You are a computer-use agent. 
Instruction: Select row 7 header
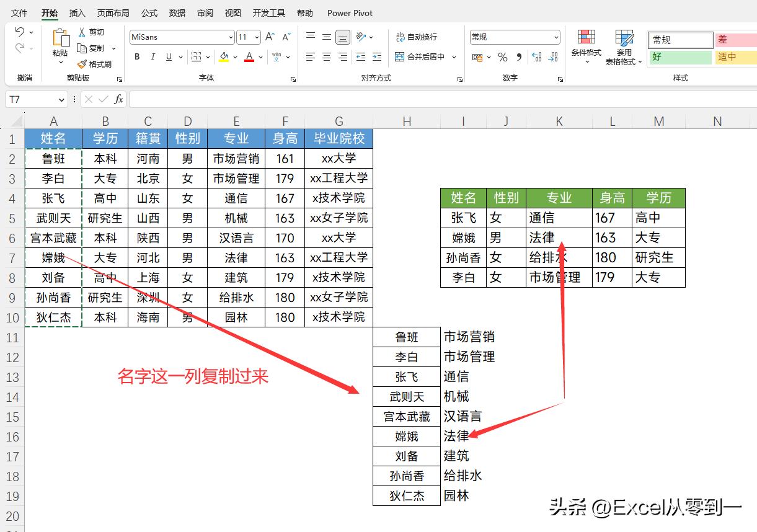[x=12, y=257]
